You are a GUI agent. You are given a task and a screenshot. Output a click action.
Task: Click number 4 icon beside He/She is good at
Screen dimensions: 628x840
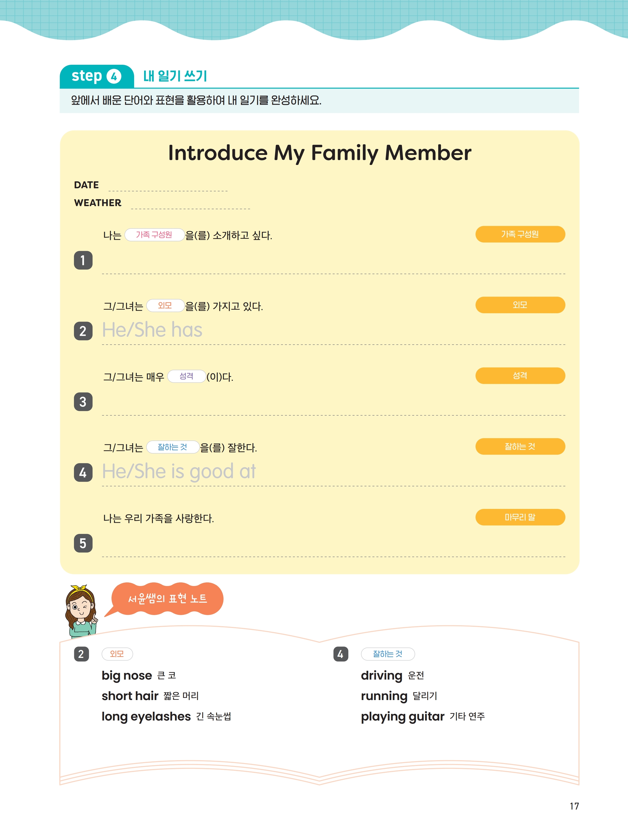coord(83,472)
